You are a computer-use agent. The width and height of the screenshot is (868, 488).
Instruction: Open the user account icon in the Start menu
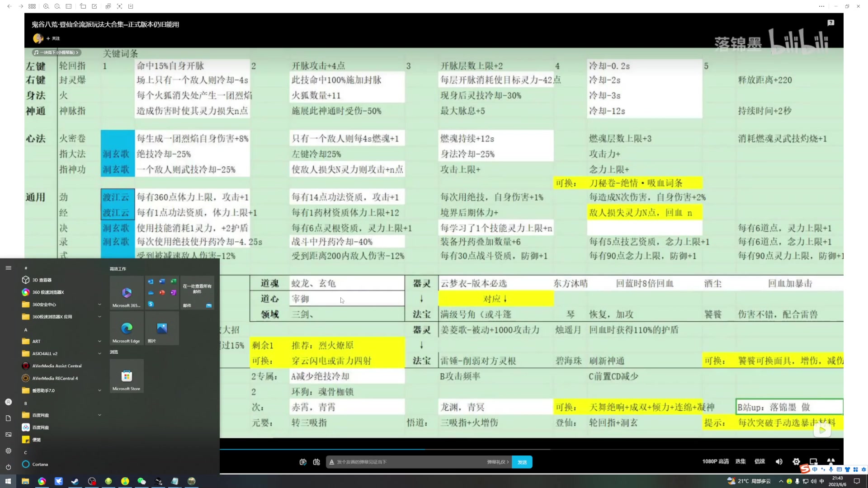coord(8,402)
